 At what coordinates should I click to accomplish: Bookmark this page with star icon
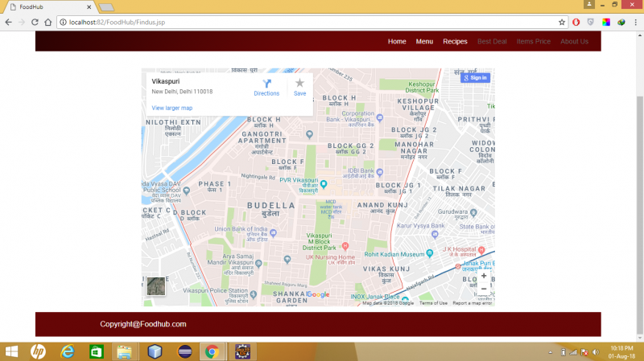562,23
